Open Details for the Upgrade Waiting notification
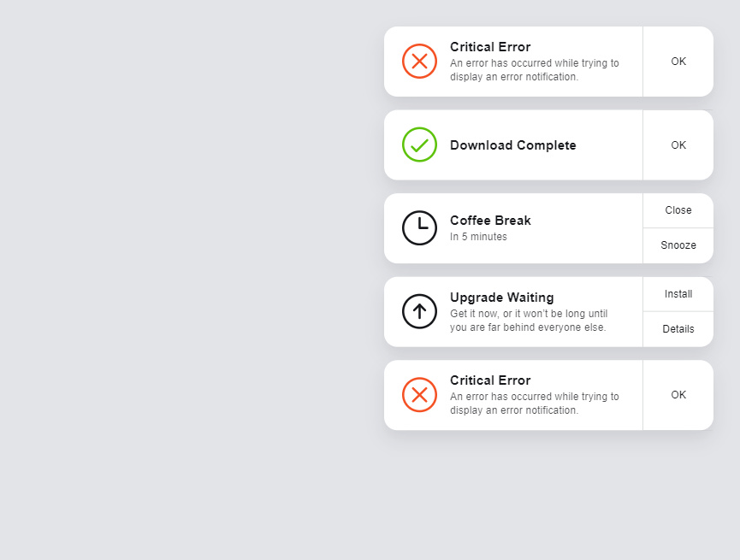Image resolution: width=740 pixels, height=560 pixels. (x=678, y=329)
